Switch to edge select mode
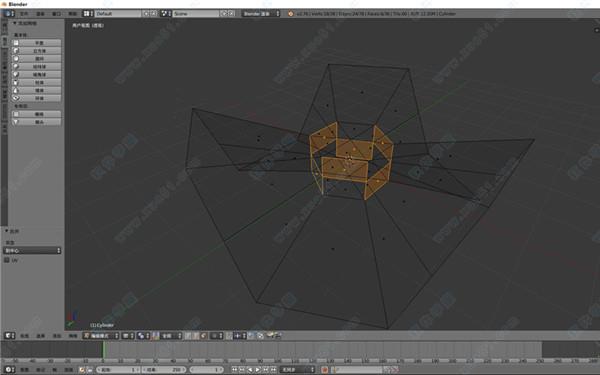 196,336
